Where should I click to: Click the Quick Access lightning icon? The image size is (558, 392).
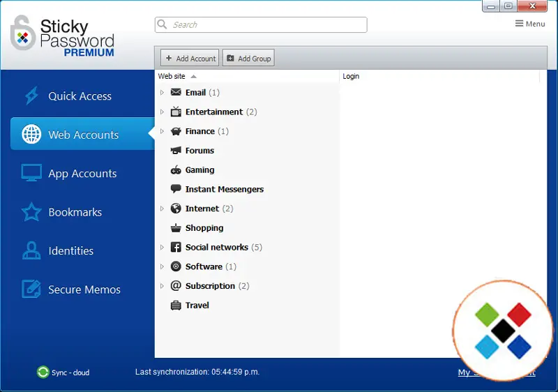click(x=31, y=96)
